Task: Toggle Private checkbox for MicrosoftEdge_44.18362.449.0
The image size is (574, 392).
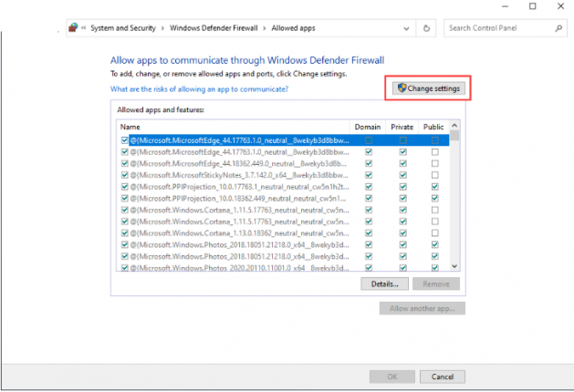Action: pyautogui.click(x=403, y=163)
